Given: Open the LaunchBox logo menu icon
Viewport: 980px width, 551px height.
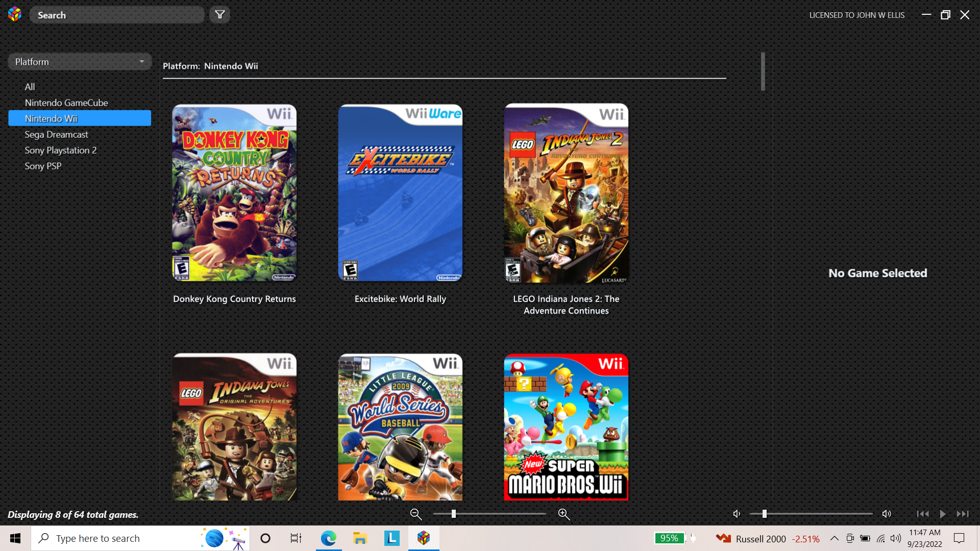Looking at the screenshot, I should point(15,15).
